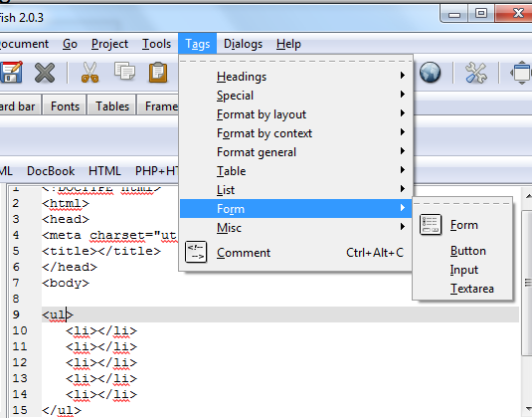Click the scissors Cut icon
Screen dimensions: 532x418
[89, 73]
